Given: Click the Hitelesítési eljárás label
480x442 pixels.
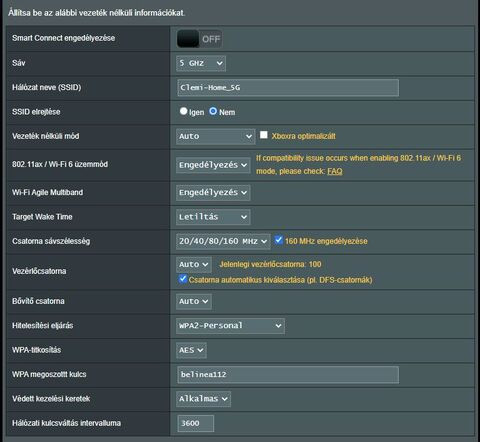Looking at the screenshot, I should [43, 325].
